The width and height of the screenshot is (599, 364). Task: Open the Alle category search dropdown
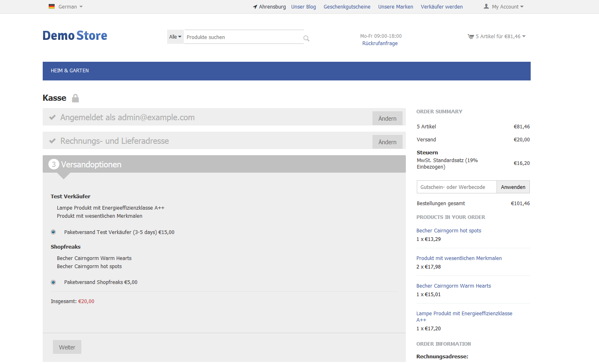pyautogui.click(x=175, y=37)
